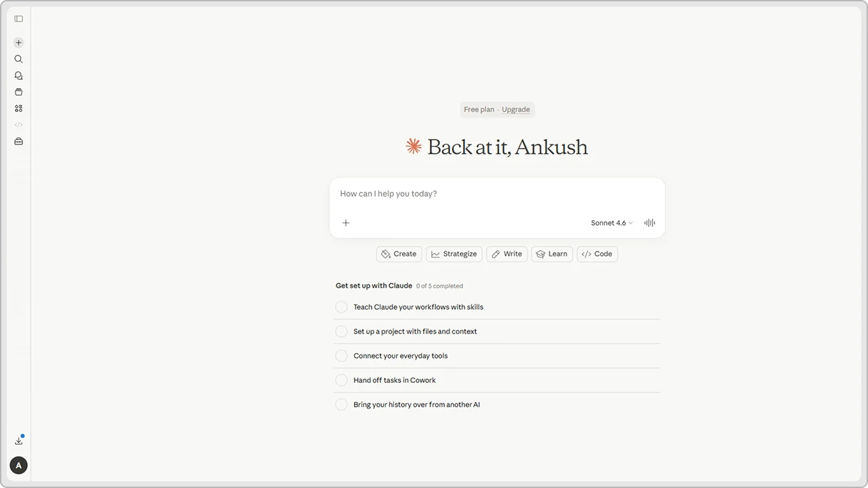The height and width of the screenshot is (488, 868).
Task: Select the Write suggestion chip
Action: coord(507,254)
